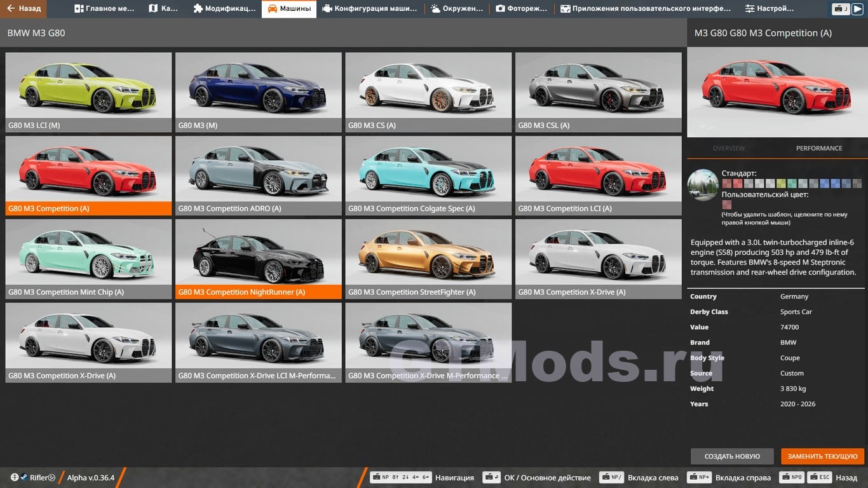Open the Фоторежим tab

click(x=521, y=9)
